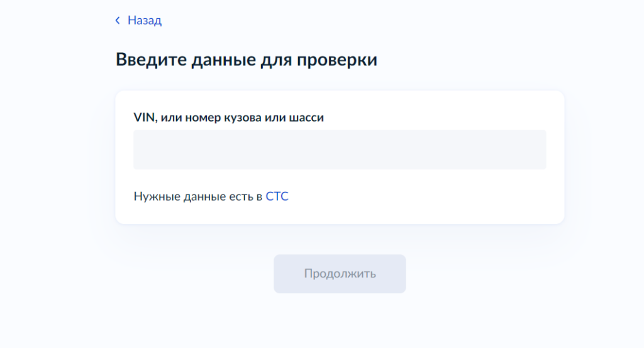Open the СТС help link
Image resolution: width=644 pixels, height=348 pixels.
click(x=277, y=196)
